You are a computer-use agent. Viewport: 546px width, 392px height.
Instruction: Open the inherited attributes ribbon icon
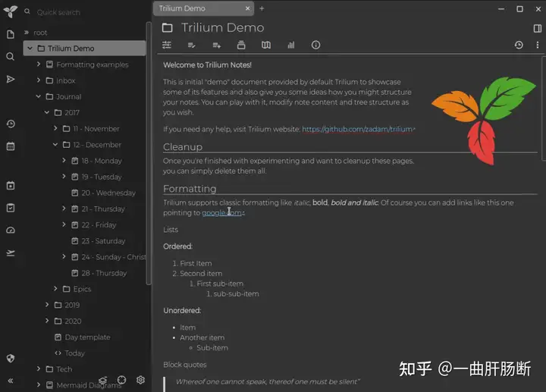241,45
